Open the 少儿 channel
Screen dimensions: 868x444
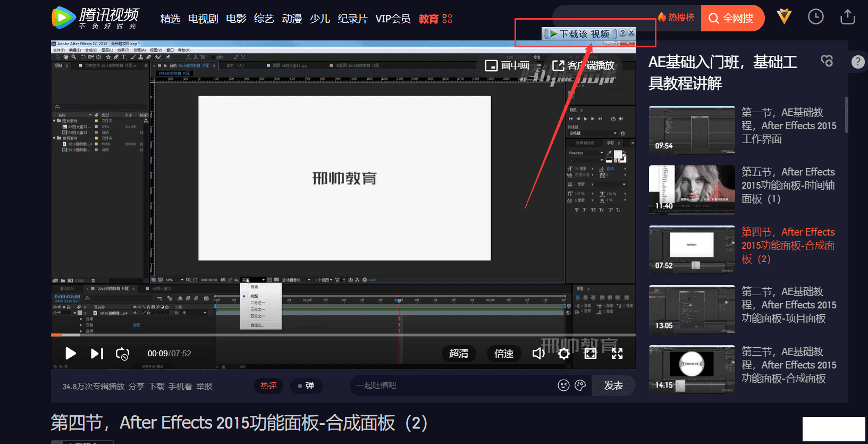point(320,19)
